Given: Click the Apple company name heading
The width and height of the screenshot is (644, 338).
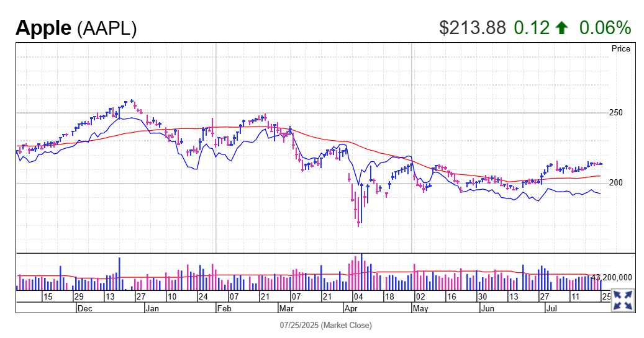Looking at the screenshot, I should (43, 28).
